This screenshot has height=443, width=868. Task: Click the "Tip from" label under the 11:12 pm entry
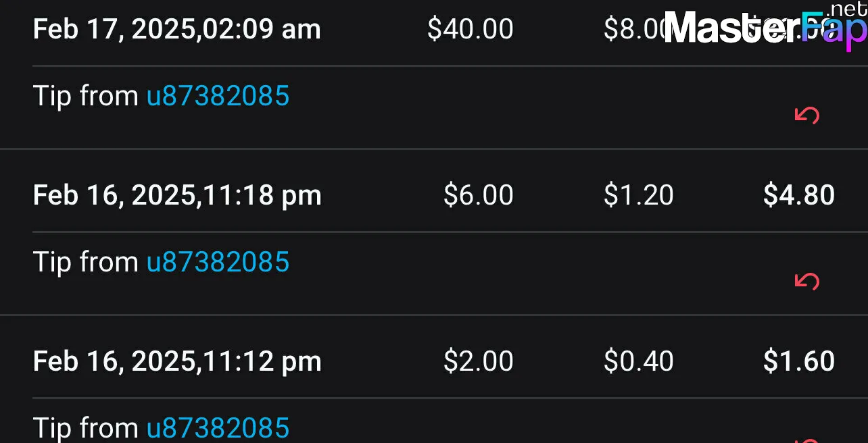point(86,428)
